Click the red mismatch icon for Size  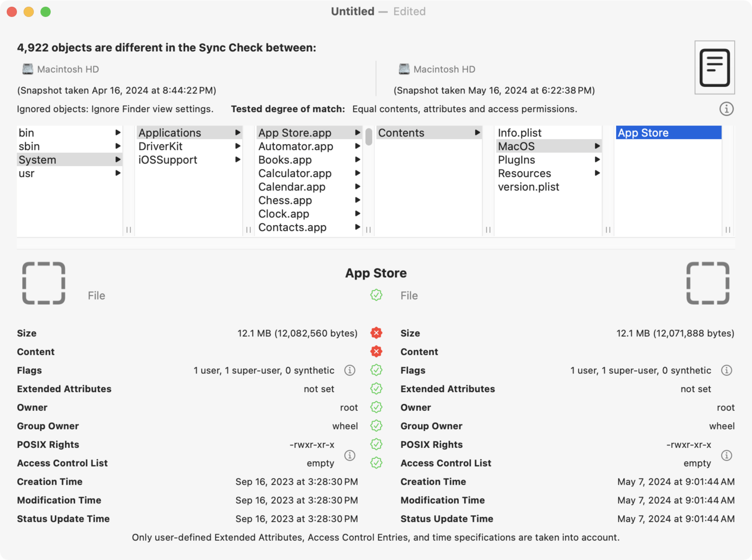tap(376, 333)
